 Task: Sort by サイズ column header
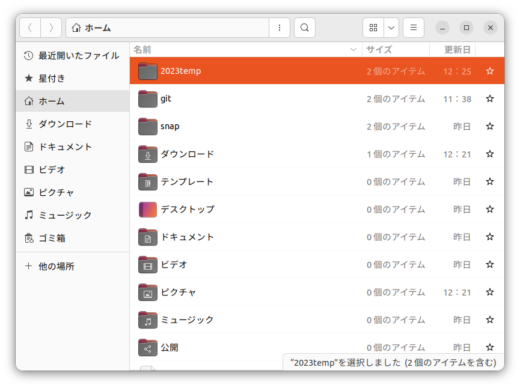(396, 50)
